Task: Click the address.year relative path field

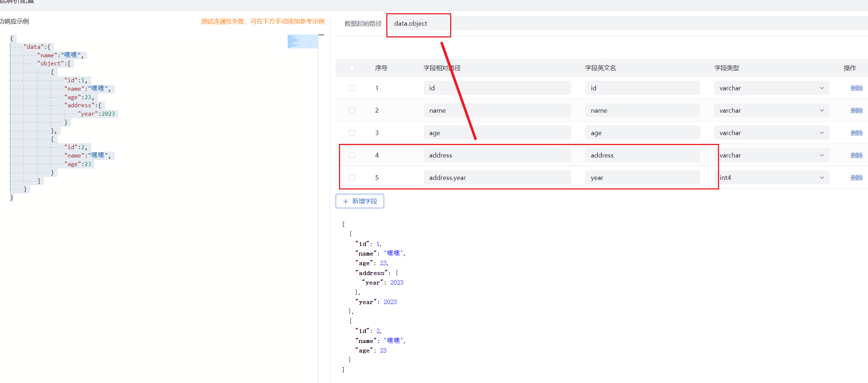Action: coord(497,178)
